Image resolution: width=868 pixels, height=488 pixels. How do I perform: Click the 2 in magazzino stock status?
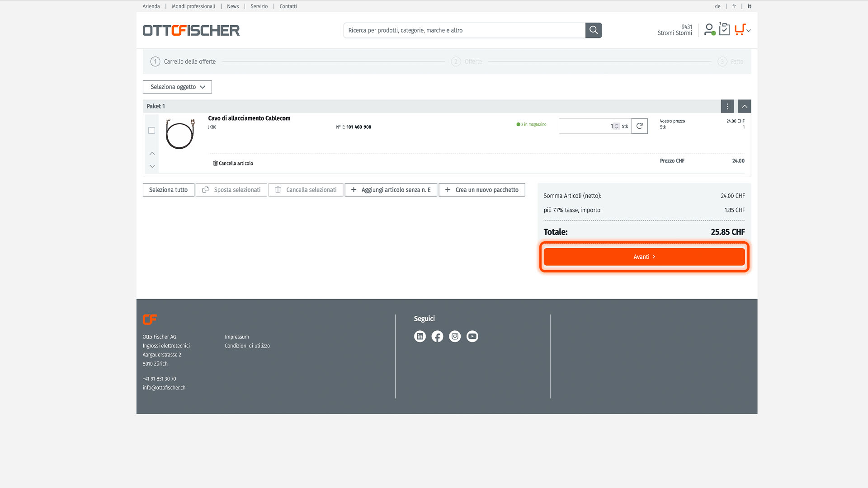tap(532, 124)
